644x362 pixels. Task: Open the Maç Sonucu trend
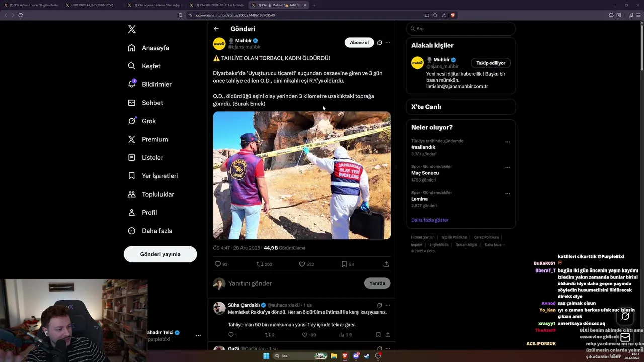coord(425,173)
